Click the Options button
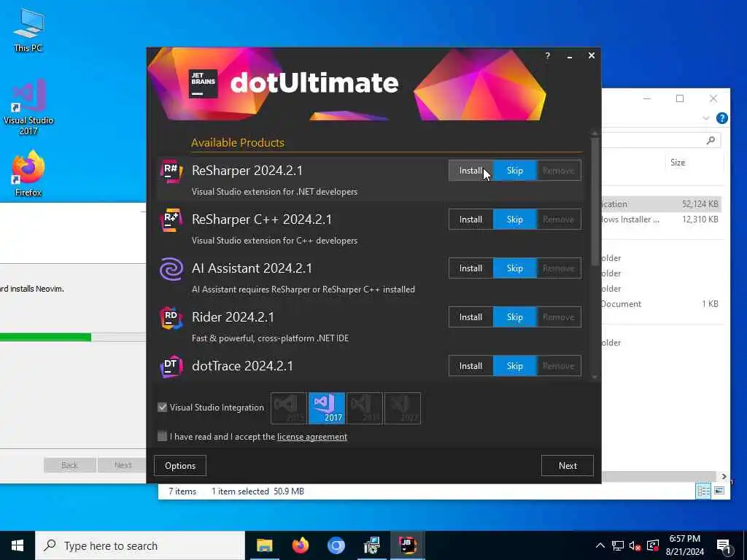The width and height of the screenshot is (747, 560). (x=180, y=466)
